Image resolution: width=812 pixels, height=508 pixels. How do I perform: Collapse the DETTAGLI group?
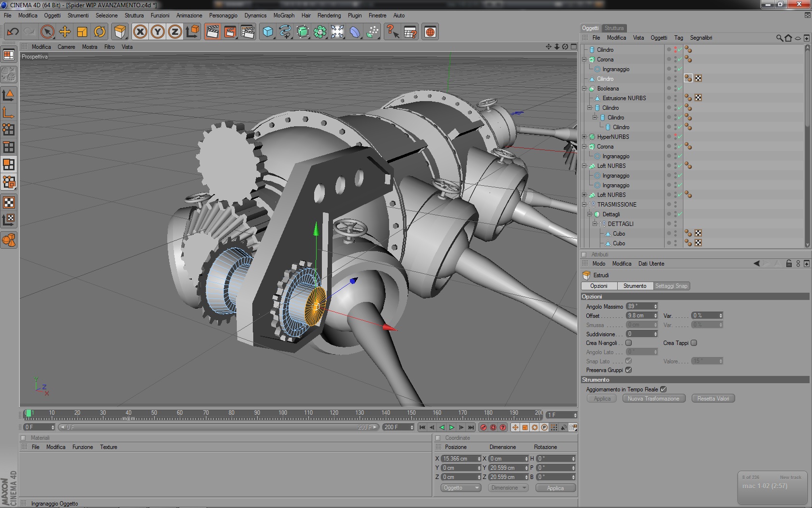[595, 224]
